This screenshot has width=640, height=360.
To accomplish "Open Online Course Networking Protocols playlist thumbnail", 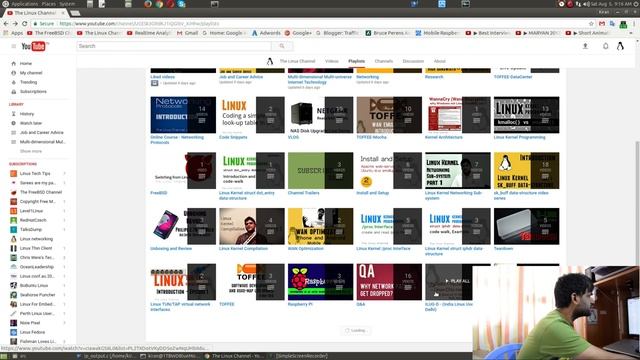I will click(183, 115).
